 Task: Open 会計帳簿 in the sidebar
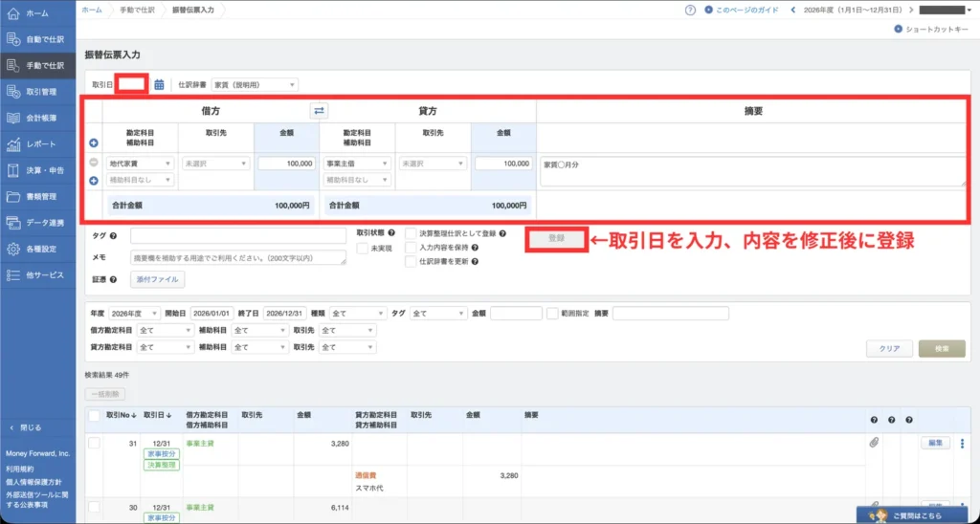[37, 118]
